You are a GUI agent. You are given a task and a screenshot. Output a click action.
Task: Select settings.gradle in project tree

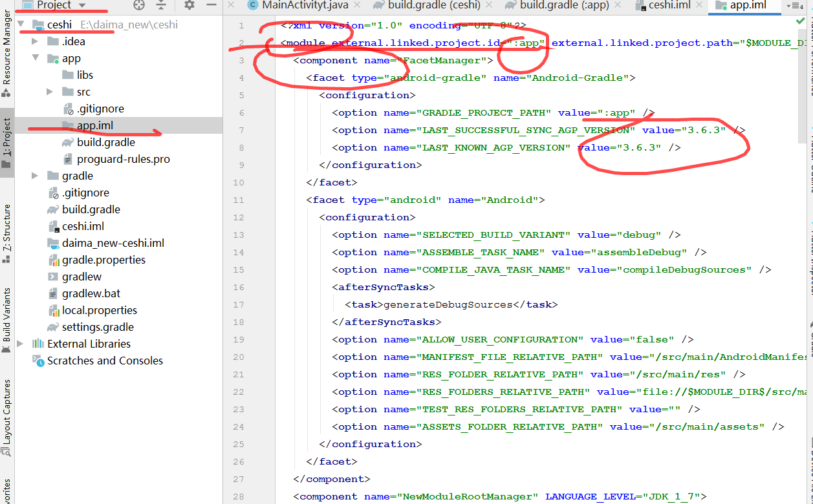point(98,327)
